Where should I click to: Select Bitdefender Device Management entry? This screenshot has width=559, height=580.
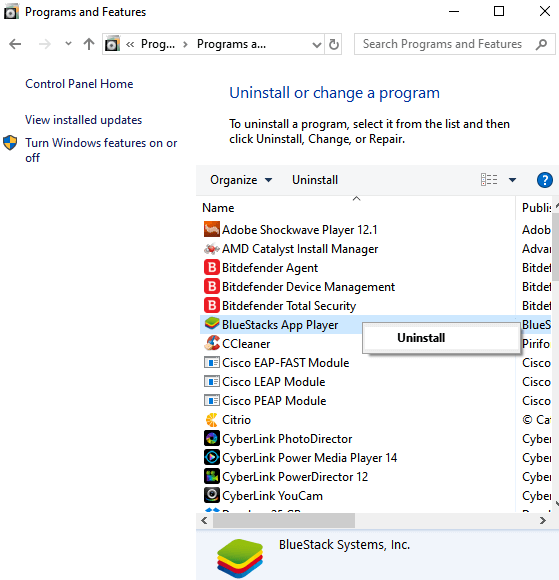[308, 287]
